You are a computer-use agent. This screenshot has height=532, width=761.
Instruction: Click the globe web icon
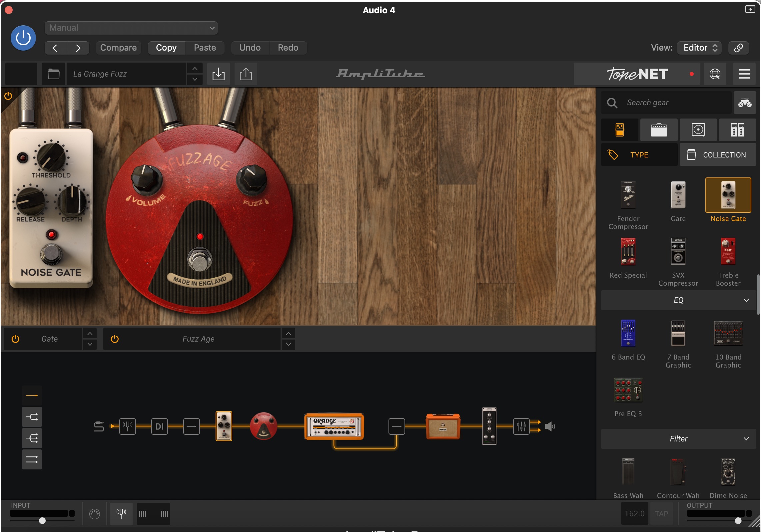coord(715,74)
